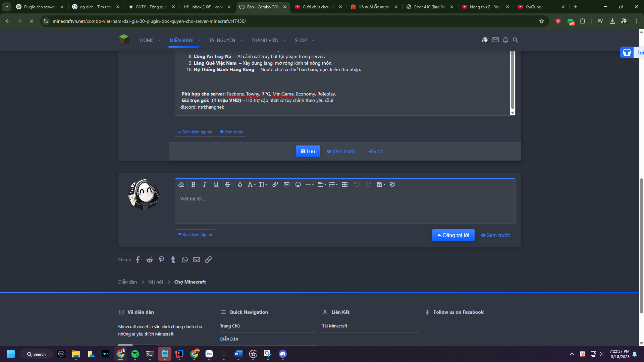Open the THÀNH VIÊN menu item
The image size is (644, 362).
pyautogui.click(x=265, y=40)
